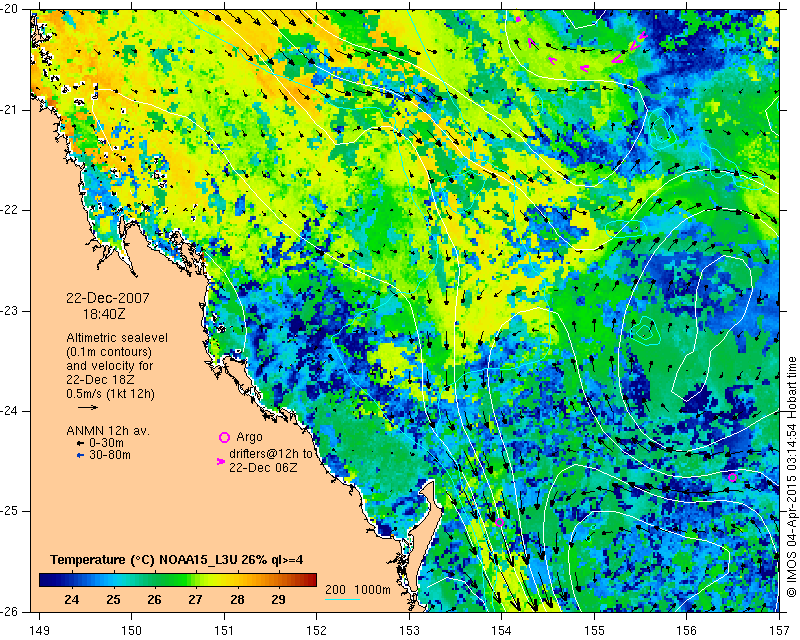Click the latitude axis label -25
The height and width of the screenshot is (640, 800).
tap(10, 511)
